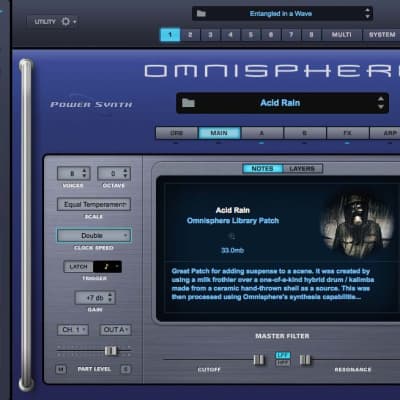Switch to layer A tab
Image resolution: width=400 pixels, height=400 pixels.
262,133
